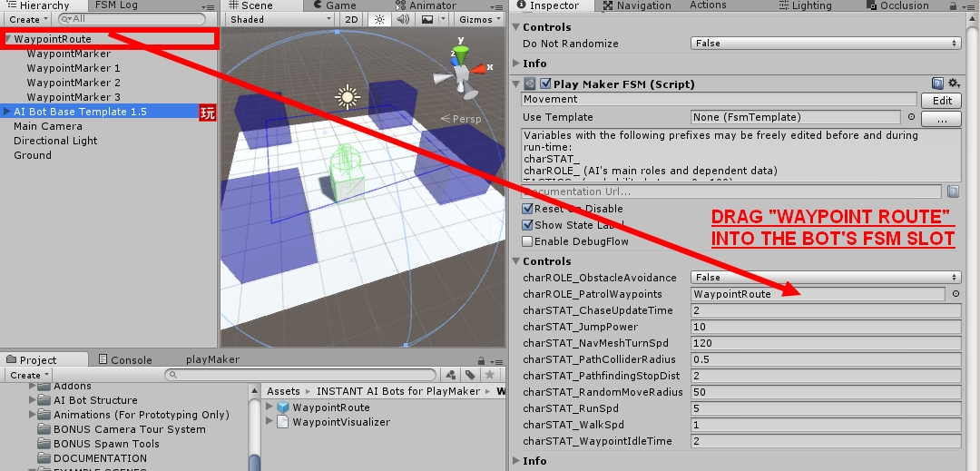Collapse Play Maker FSM component
The height and width of the screenshot is (471, 980).
pos(516,83)
